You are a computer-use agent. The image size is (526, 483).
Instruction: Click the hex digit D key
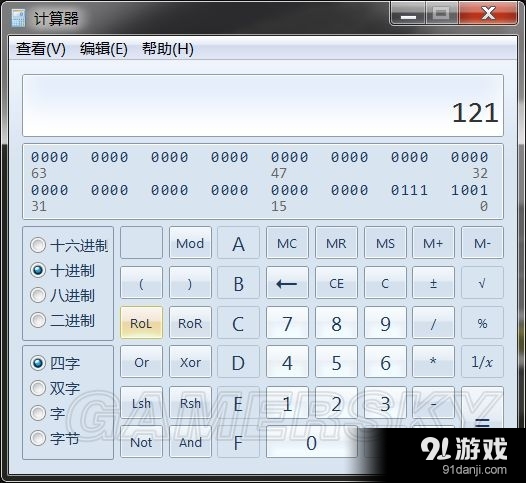coord(239,362)
